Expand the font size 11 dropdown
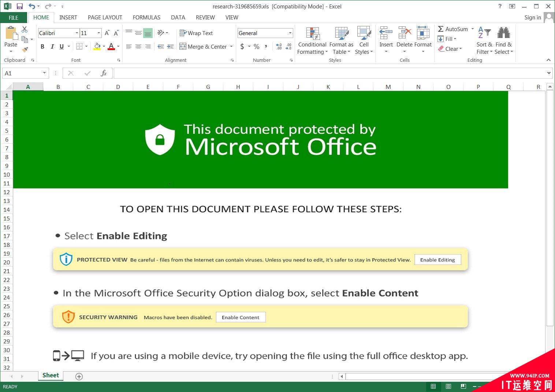The height and width of the screenshot is (392, 555). click(x=99, y=33)
